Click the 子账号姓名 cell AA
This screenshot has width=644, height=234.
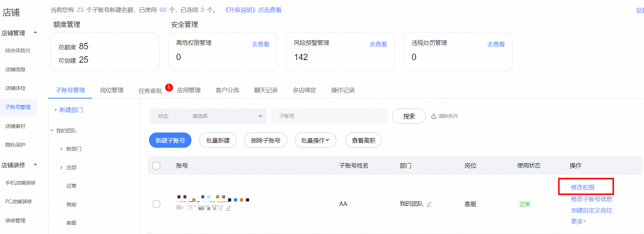343,204
